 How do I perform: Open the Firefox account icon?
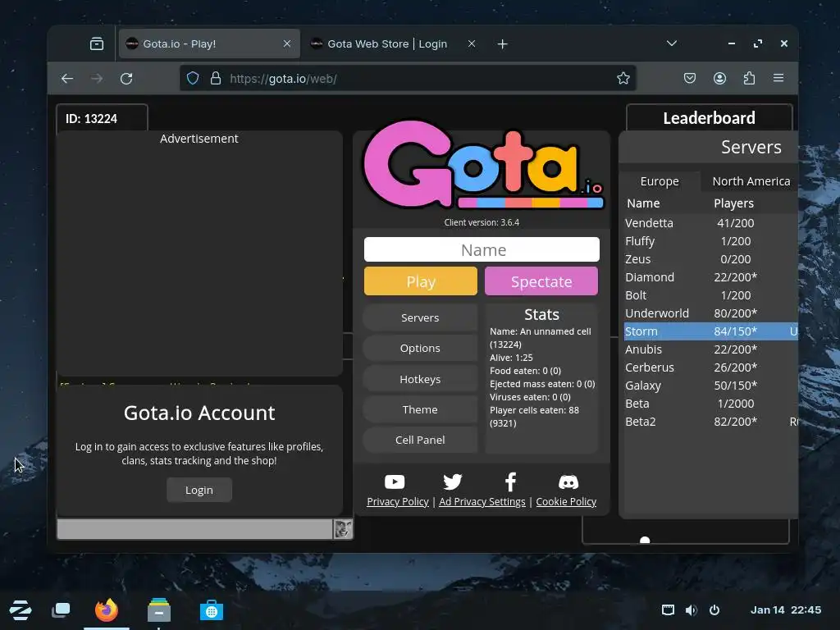(719, 78)
